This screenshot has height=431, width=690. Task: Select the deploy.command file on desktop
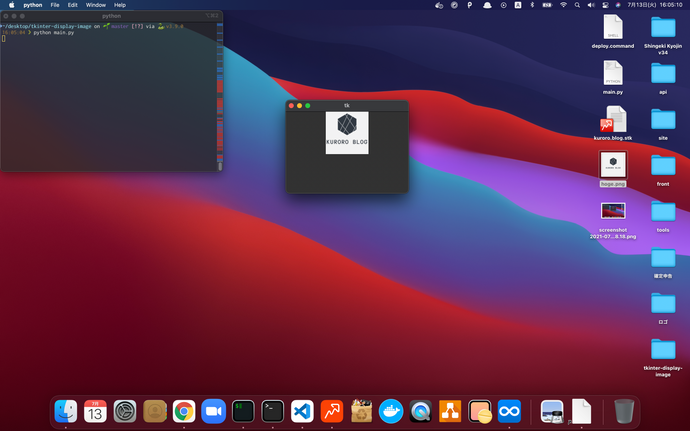tap(613, 31)
